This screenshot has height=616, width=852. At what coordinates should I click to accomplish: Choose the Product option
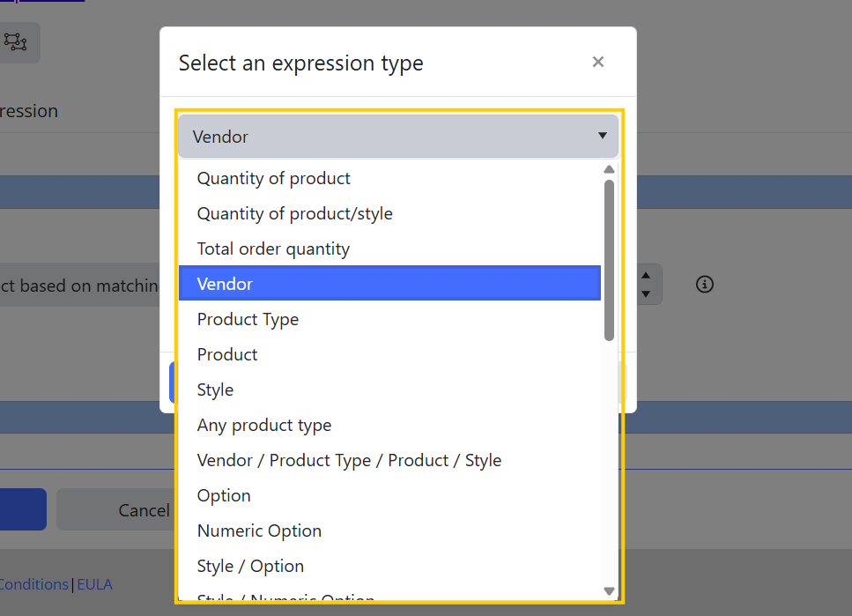click(x=227, y=354)
